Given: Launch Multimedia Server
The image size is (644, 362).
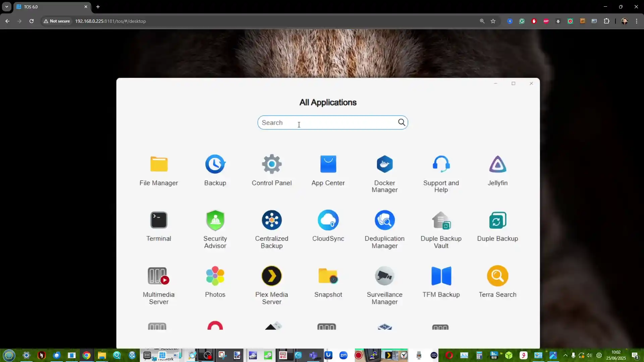Looking at the screenshot, I should 159,276.
